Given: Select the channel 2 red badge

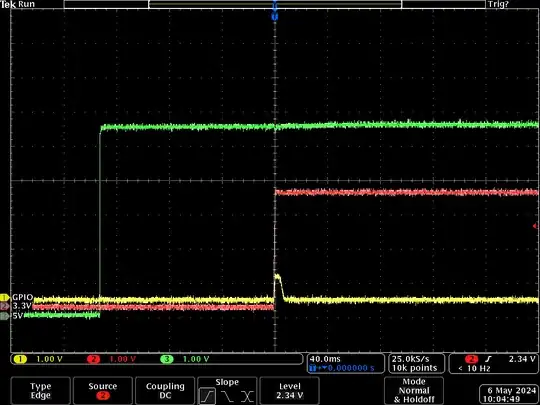Looking at the screenshot, I should 93,359.
